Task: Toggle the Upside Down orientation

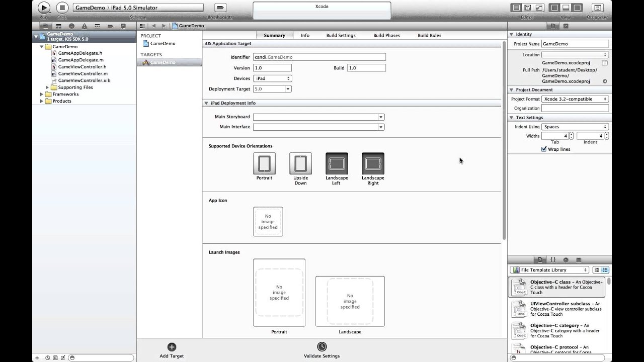Action: pyautogui.click(x=300, y=163)
